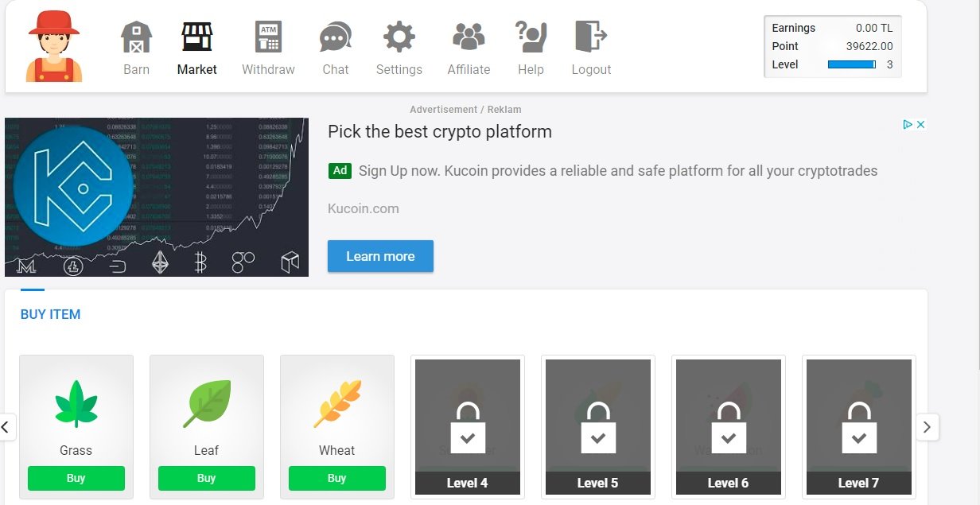Open the Chat bubble icon
The width and height of the screenshot is (980, 505).
tap(336, 37)
